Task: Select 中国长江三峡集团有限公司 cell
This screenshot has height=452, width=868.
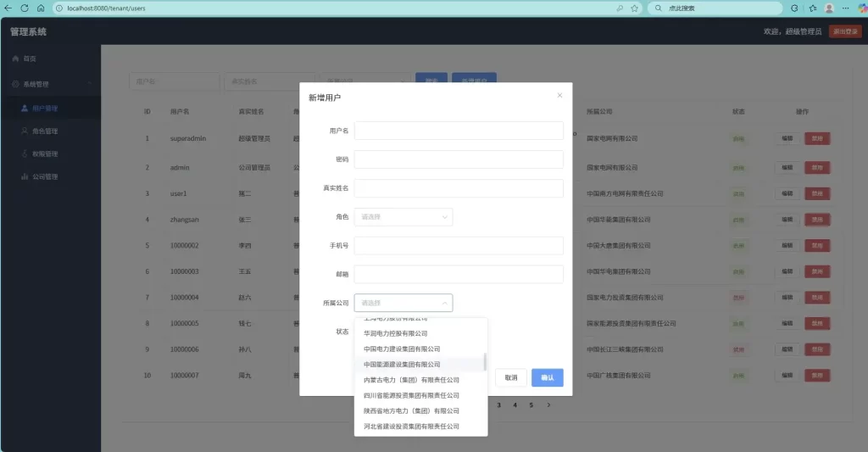Action: [625, 349]
